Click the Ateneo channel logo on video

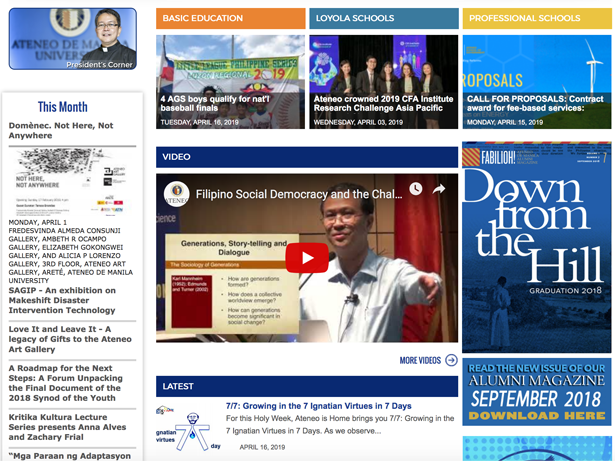176,193
